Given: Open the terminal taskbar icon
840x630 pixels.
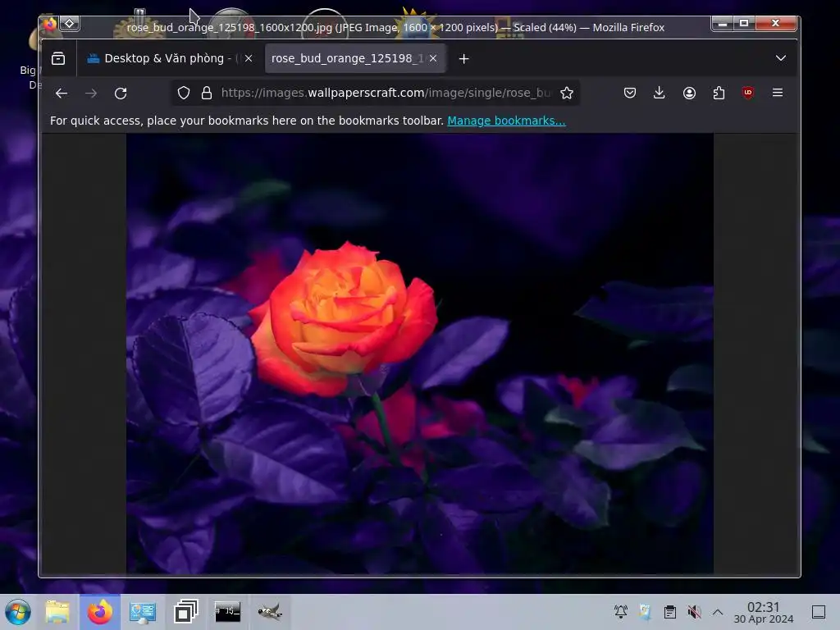Looking at the screenshot, I should coord(228,612).
